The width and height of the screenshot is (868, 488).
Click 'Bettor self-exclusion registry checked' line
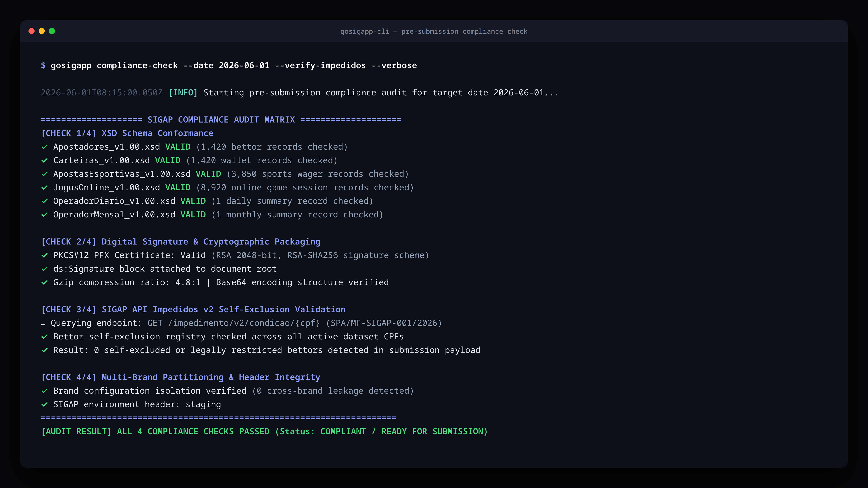[229, 337]
